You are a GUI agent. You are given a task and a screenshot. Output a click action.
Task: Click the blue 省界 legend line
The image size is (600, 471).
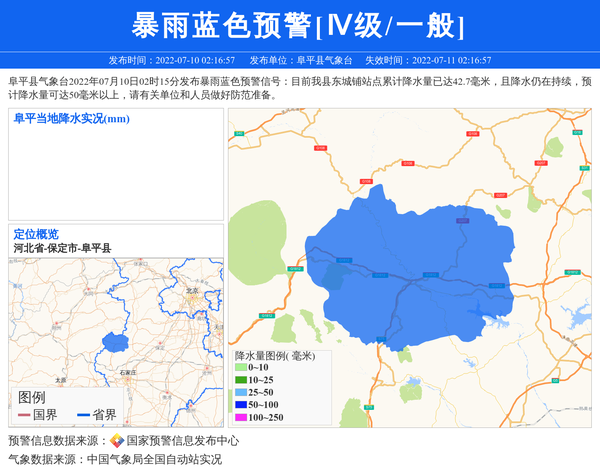click(81, 414)
